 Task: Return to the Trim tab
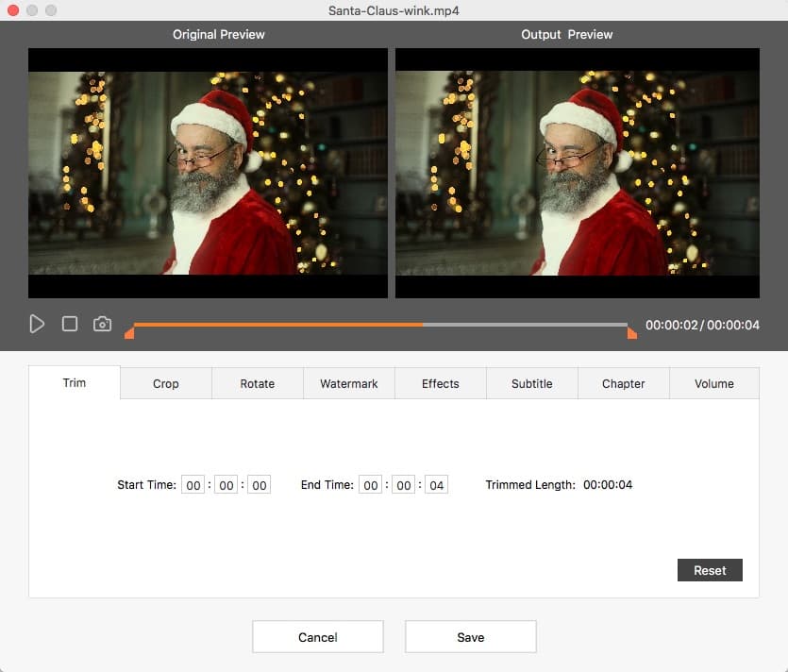click(x=74, y=383)
